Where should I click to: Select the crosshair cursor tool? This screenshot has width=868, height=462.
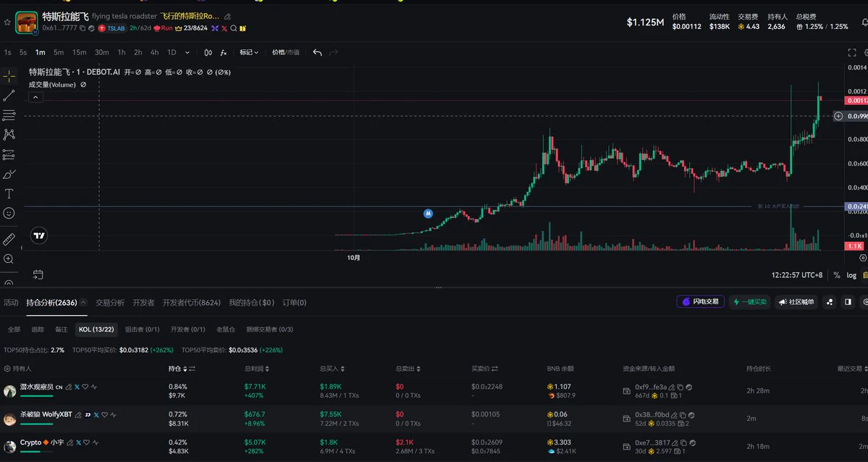(9, 77)
